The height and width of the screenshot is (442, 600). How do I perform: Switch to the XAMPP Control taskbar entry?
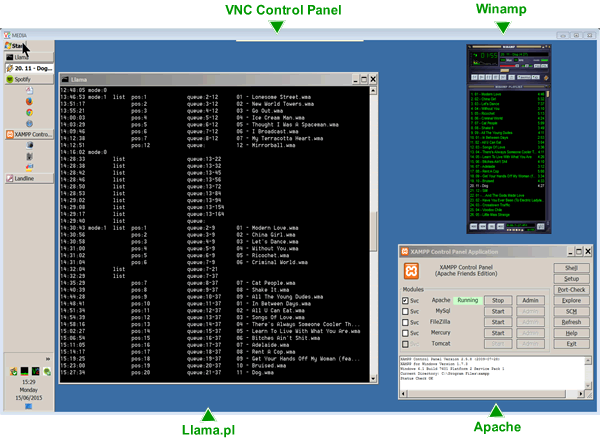29,134
